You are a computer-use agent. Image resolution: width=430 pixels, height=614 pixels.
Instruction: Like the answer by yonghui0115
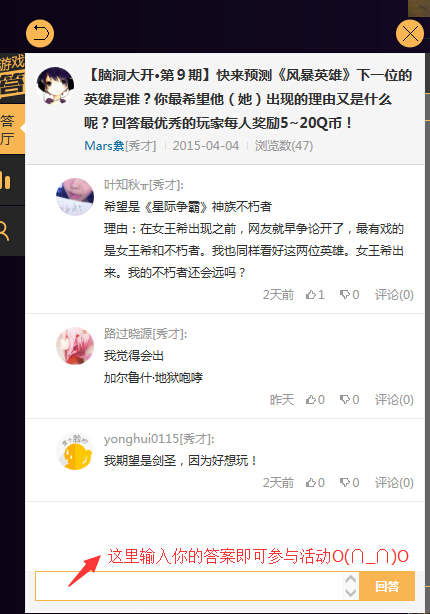tap(315, 482)
